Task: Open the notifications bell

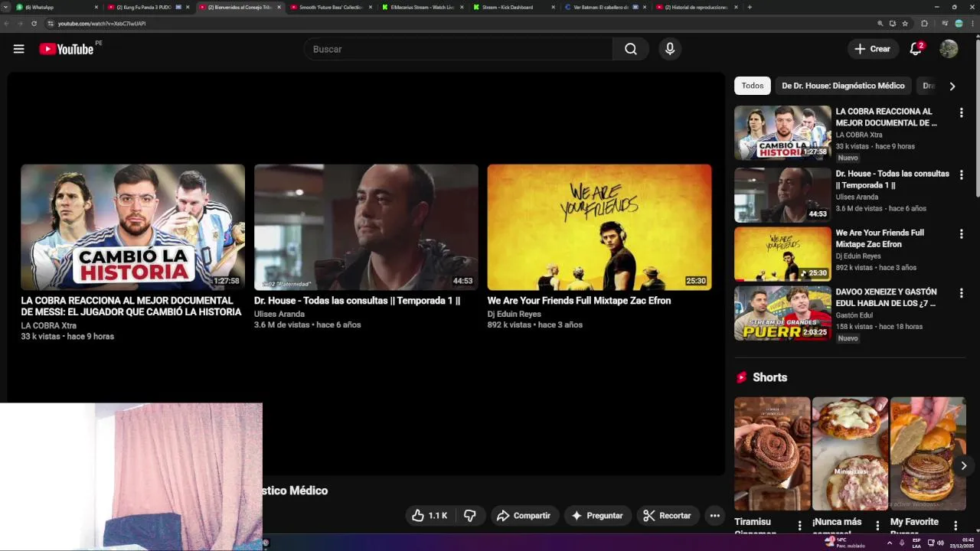Action: click(916, 49)
